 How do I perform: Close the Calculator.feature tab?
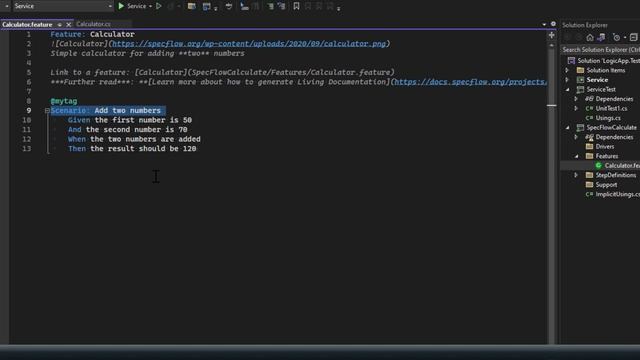tap(69, 24)
